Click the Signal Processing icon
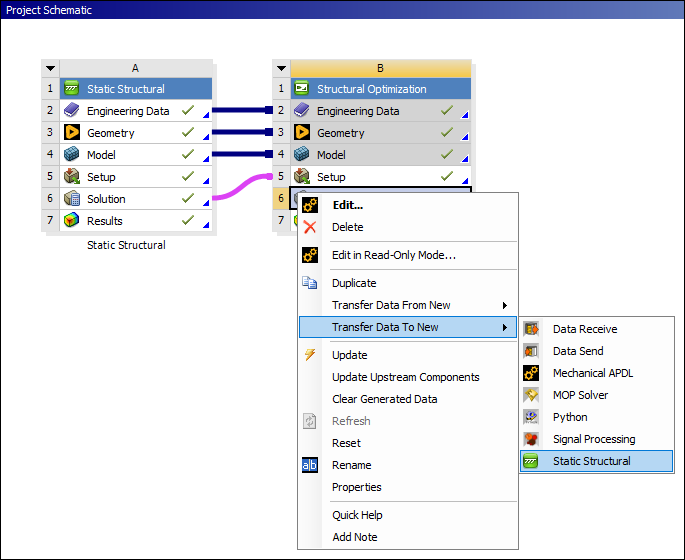 tap(531, 439)
